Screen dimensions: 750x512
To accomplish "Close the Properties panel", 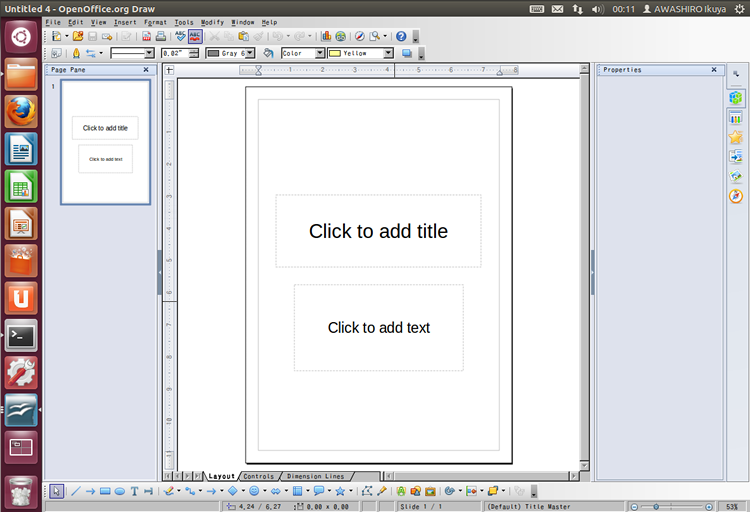I will coord(714,70).
